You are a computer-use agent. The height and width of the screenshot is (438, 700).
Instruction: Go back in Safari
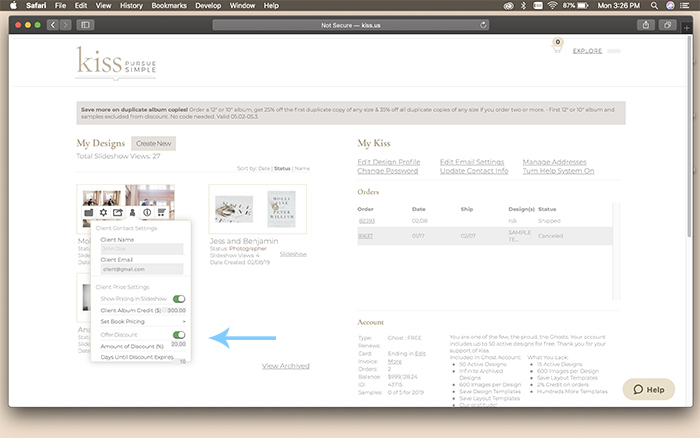(x=53, y=25)
